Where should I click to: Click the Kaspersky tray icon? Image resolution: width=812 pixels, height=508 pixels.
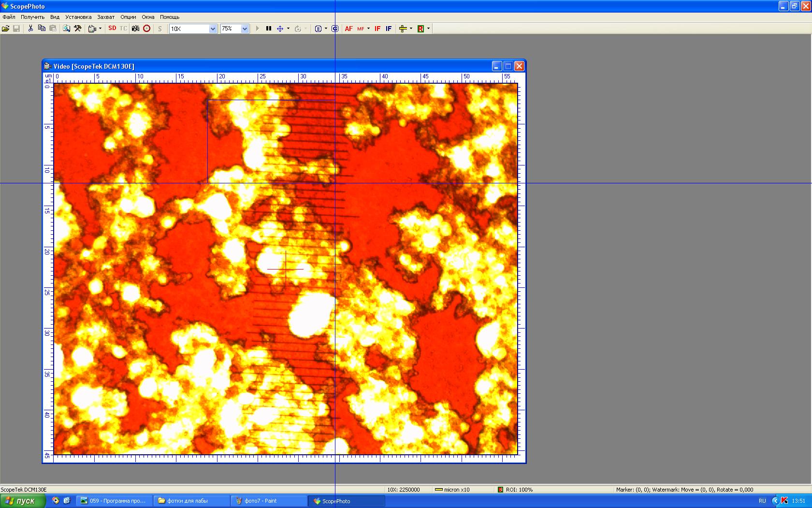pyautogui.click(x=784, y=501)
